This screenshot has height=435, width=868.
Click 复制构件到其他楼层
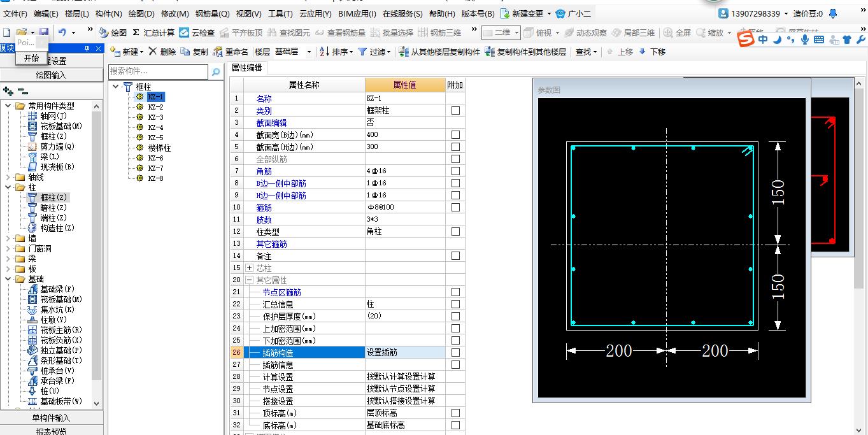[525, 52]
